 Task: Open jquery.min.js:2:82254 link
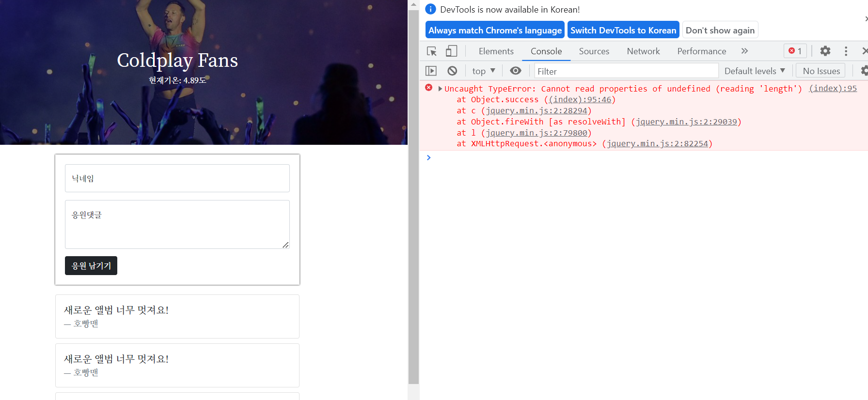click(x=657, y=144)
